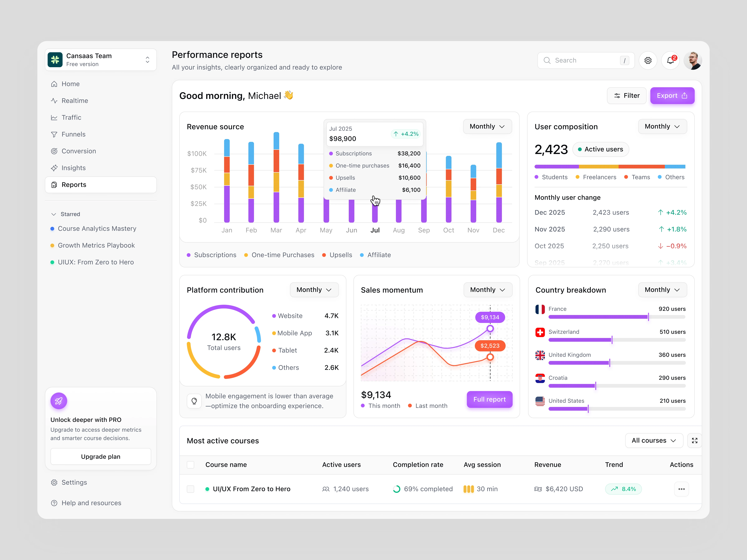747x560 pixels.
Task: Click the Upgrade plan button
Action: (101, 456)
